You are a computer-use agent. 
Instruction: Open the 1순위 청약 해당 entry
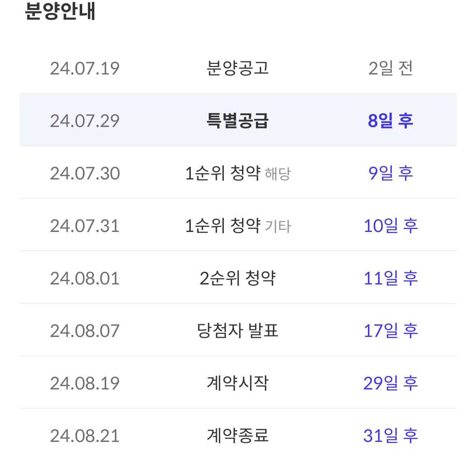pyautogui.click(x=238, y=173)
